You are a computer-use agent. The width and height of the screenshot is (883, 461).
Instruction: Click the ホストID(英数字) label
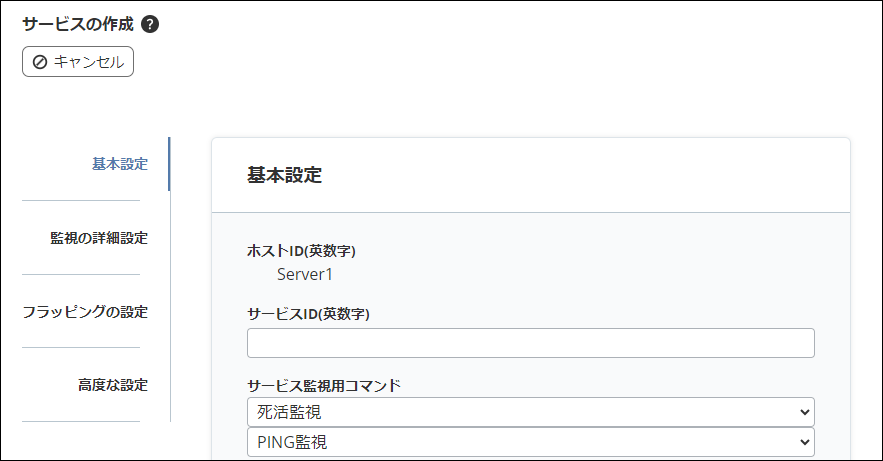(x=301, y=250)
